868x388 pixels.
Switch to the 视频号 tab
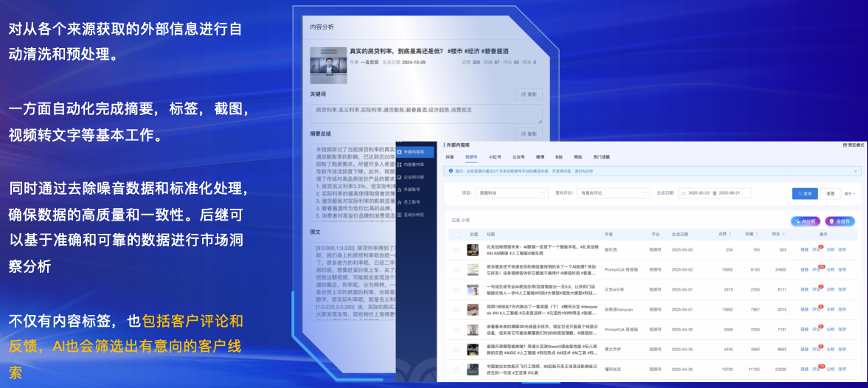[x=471, y=157]
